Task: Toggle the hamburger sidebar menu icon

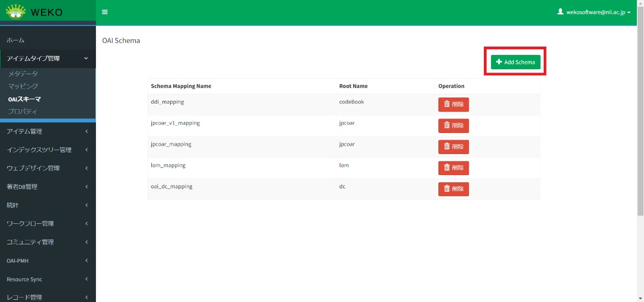Action: [105, 12]
